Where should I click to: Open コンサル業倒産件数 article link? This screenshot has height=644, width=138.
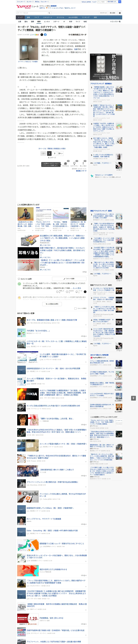(63, 355)
